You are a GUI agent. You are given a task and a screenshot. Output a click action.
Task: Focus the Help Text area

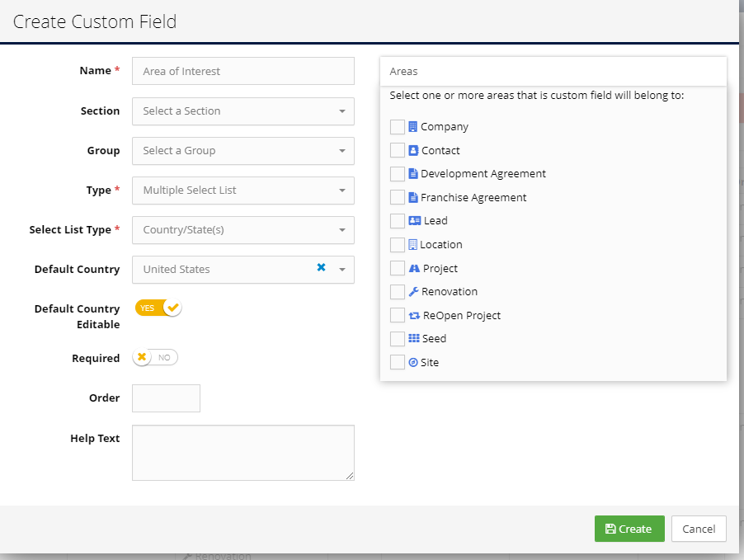[x=243, y=453]
